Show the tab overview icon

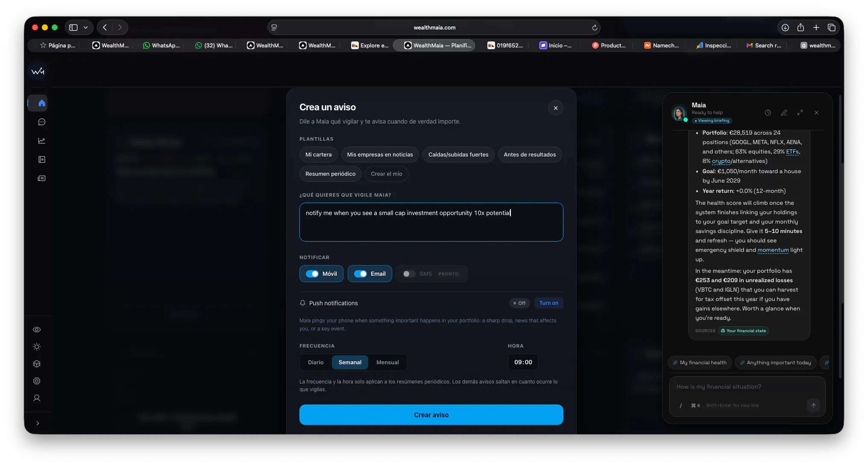pos(831,27)
